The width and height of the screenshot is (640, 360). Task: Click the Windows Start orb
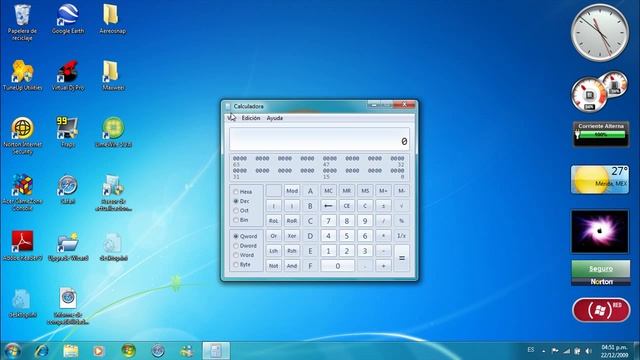pos(13,351)
